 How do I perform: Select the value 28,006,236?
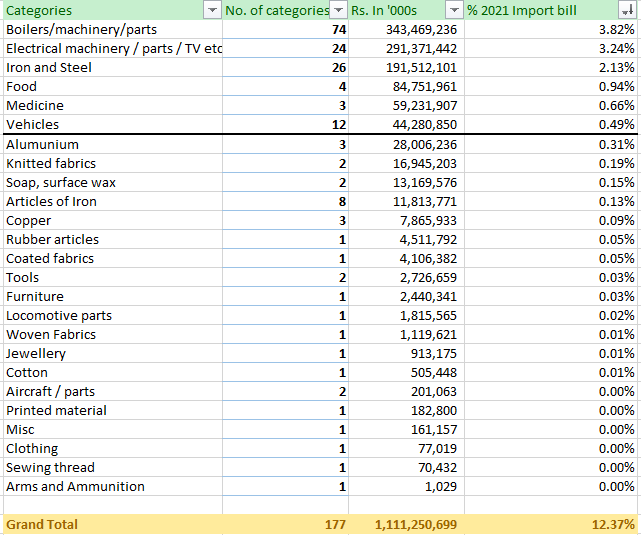coord(406,144)
